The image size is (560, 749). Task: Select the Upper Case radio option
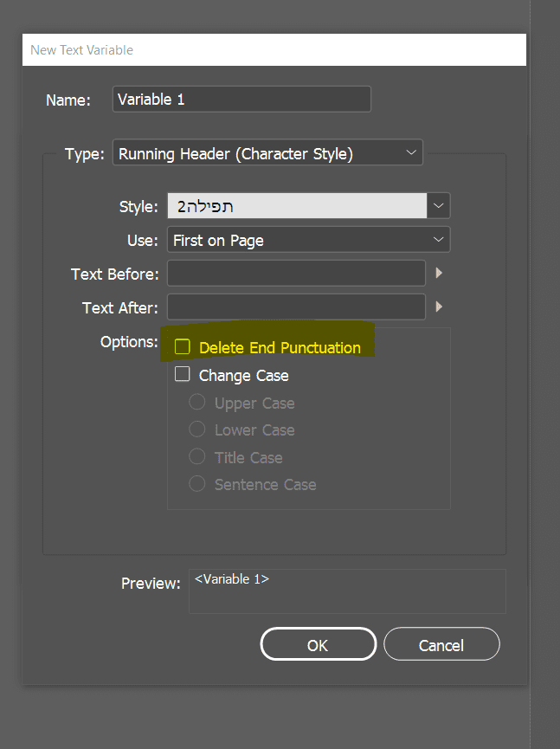197,403
